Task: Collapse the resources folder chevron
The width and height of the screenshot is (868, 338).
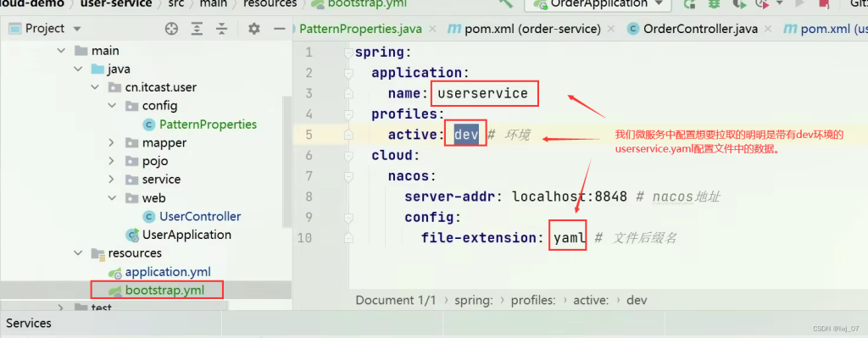Action: [x=79, y=253]
